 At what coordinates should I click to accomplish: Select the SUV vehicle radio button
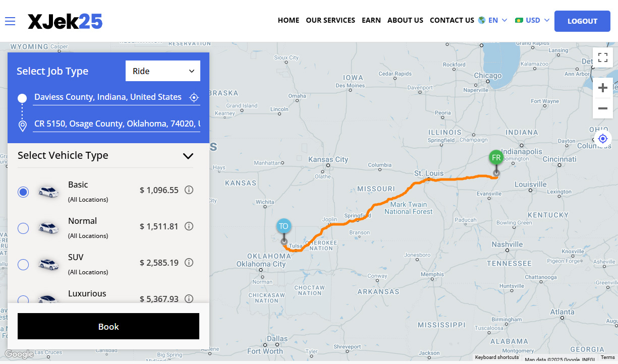click(23, 265)
